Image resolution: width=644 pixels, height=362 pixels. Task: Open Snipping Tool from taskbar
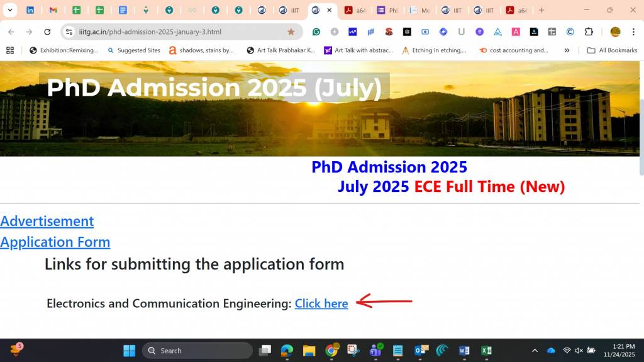[353, 351]
